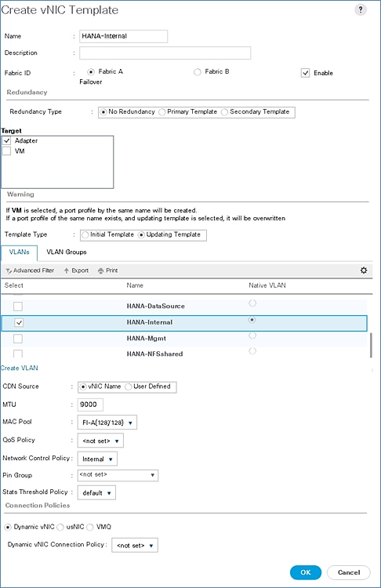
Task: Toggle the Enable Failover checkbox
Action: click(305, 73)
